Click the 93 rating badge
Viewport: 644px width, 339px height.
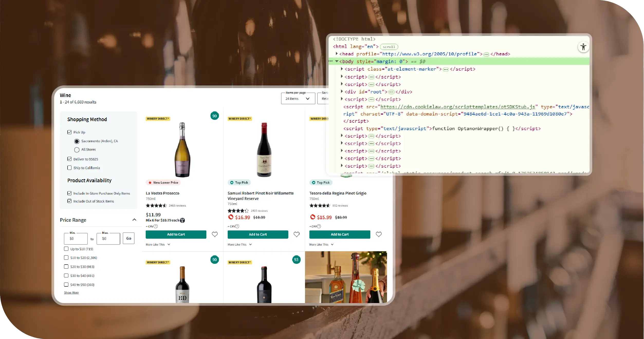(x=296, y=259)
